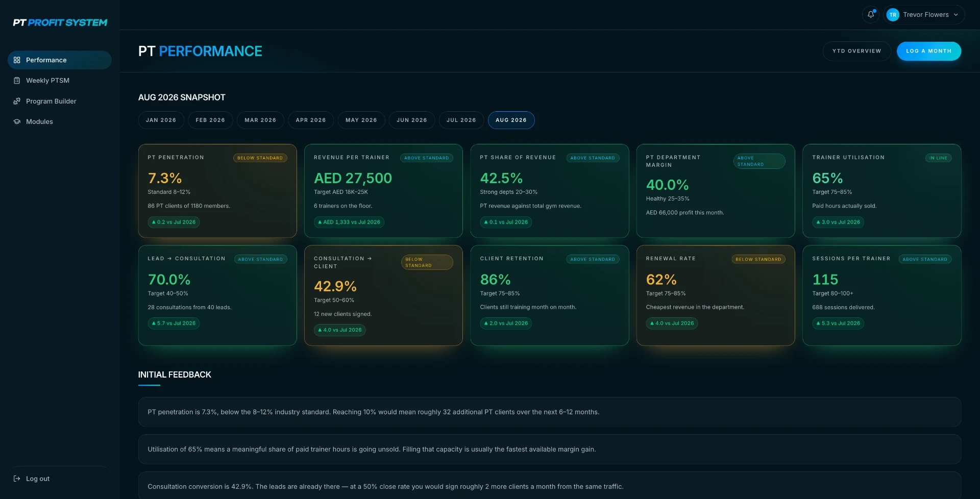Viewport: 980px width, 499px height.
Task: Click the 42.9% consultation to client value
Action: [335, 286]
